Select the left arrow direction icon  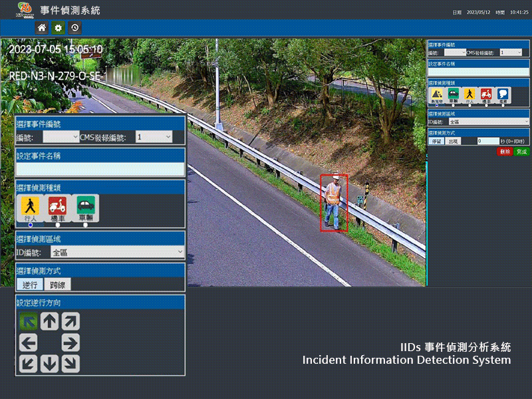click(28, 343)
